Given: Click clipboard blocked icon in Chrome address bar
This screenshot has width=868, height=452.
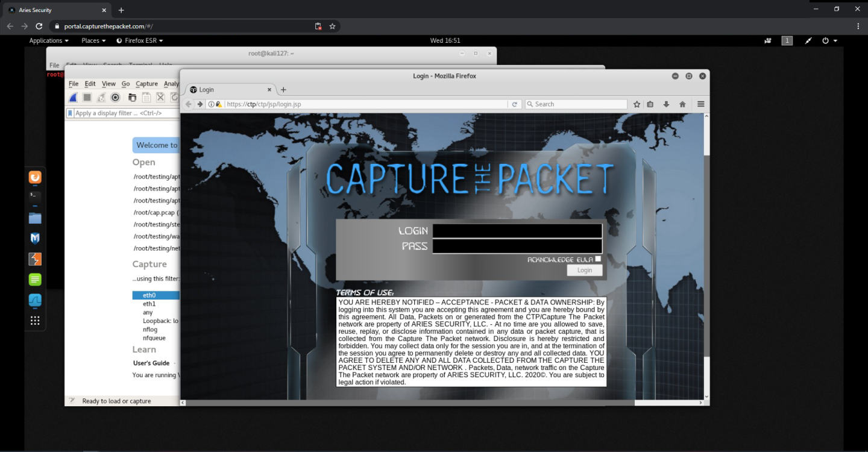Looking at the screenshot, I should pyautogui.click(x=318, y=27).
